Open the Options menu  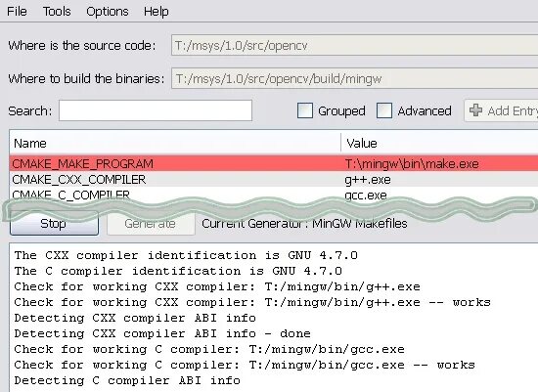107,12
